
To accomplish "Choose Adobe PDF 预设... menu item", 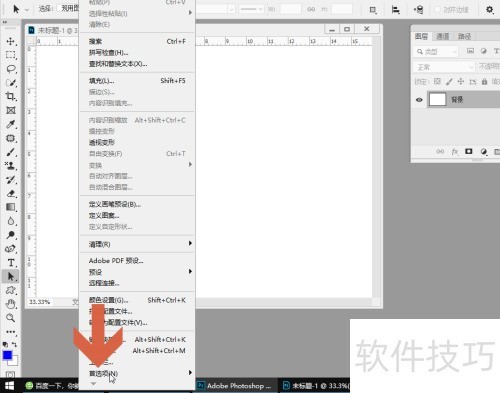I will pos(137,261).
